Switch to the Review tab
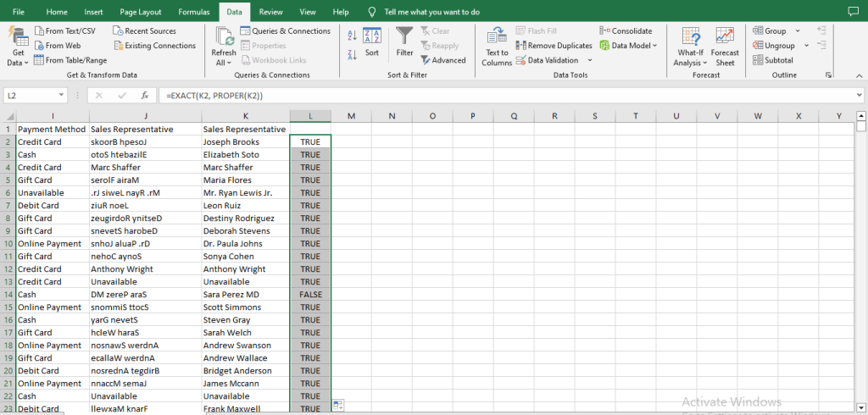 (x=270, y=12)
